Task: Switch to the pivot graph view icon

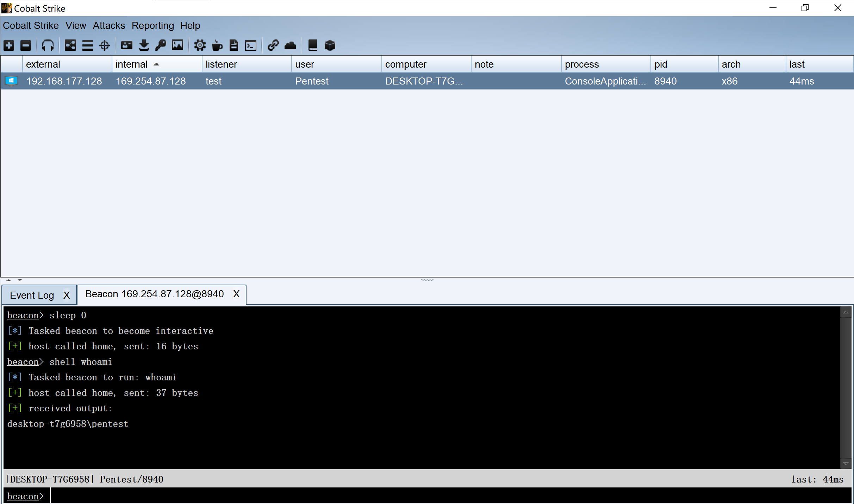Action: (70, 45)
